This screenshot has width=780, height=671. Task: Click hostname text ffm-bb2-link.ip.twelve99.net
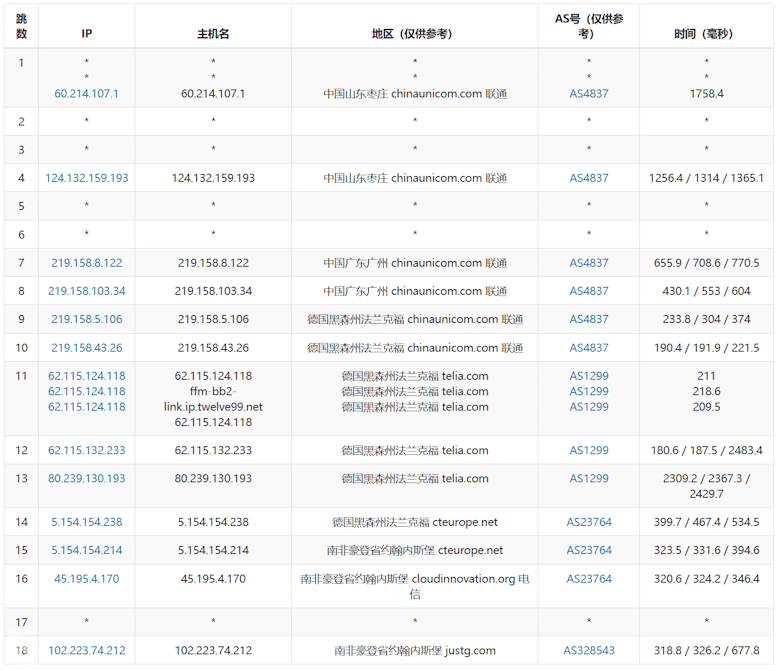[213, 399]
